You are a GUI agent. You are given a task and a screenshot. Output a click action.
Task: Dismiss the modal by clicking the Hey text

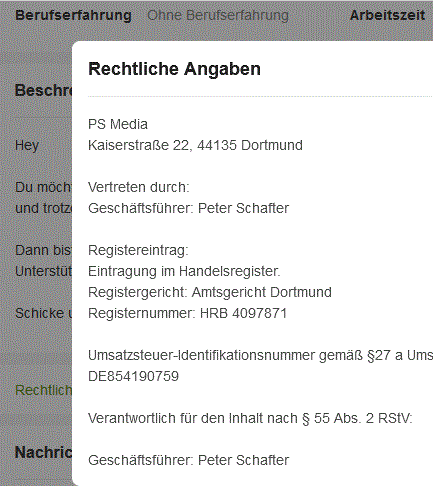[27, 146]
